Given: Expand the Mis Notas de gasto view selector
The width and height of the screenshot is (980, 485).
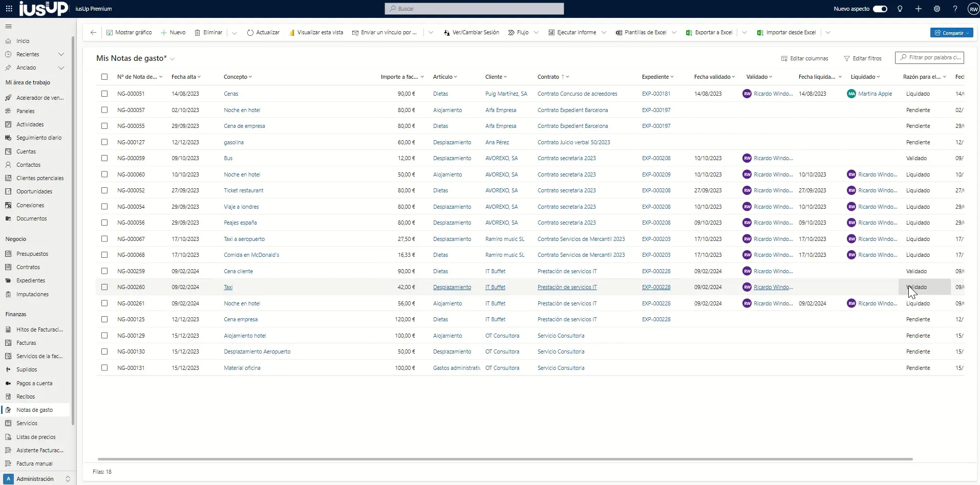Looking at the screenshot, I should click(x=173, y=59).
